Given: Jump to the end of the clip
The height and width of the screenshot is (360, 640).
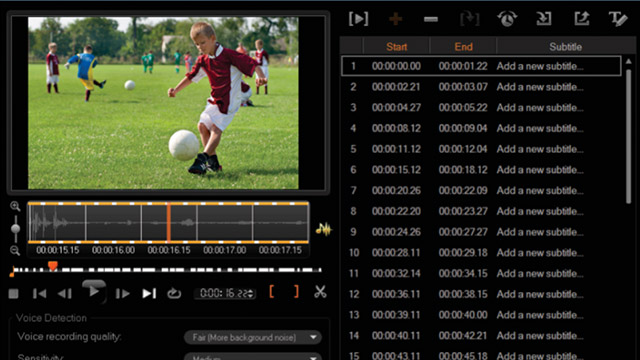Looking at the screenshot, I should [x=149, y=293].
